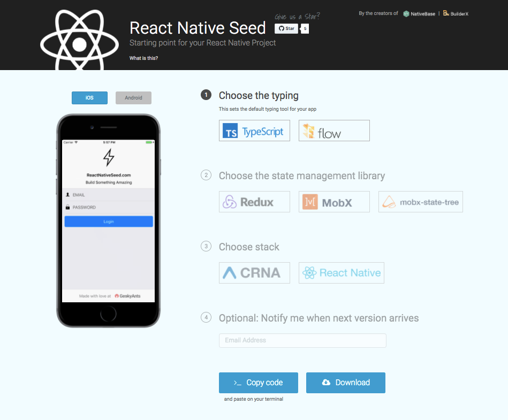This screenshot has height=420, width=508.
Task: Click the Email Address field
Action: 302,340
